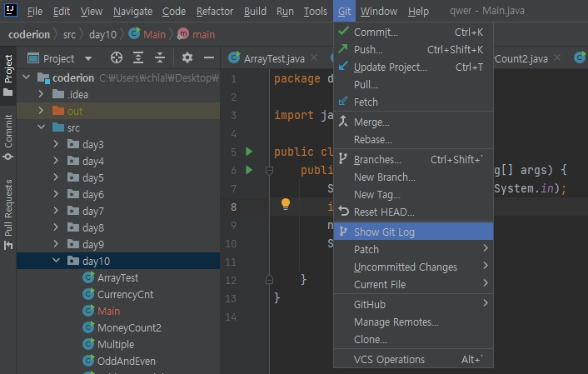Click the IntelliJ IDEA logo icon

coord(10,10)
